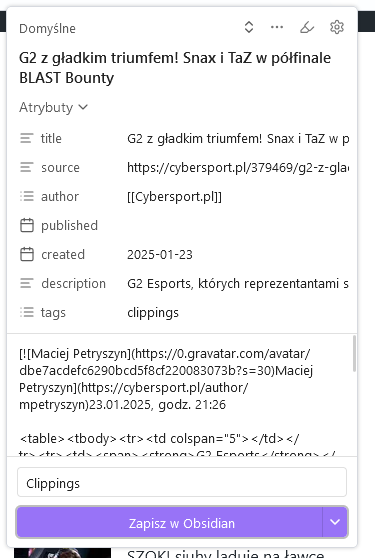Screen dimensions: 375x558
Task: Expand the save options dropdown arrow
Action: 335,522
